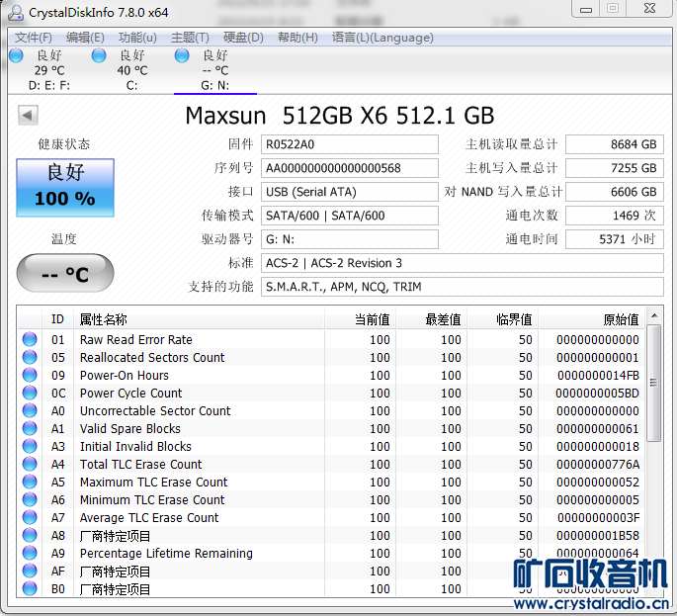
Task: Click power-on count value 1469 次
Action: tap(615, 216)
